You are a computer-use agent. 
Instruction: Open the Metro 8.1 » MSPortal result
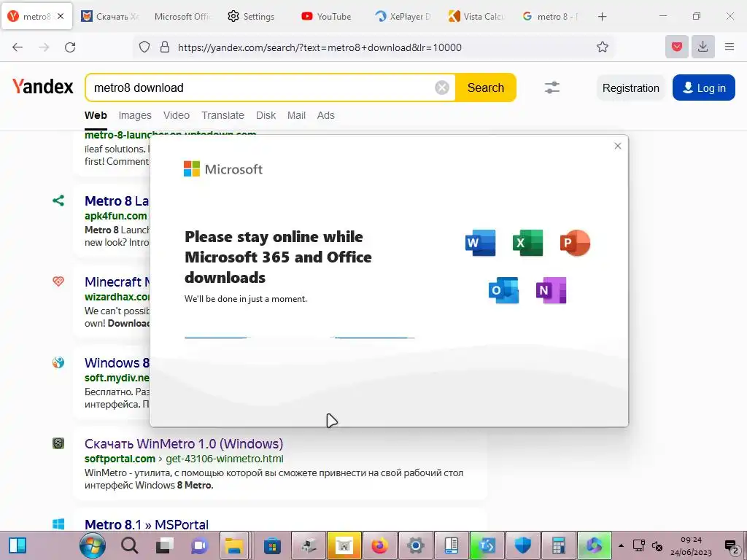pos(147,524)
